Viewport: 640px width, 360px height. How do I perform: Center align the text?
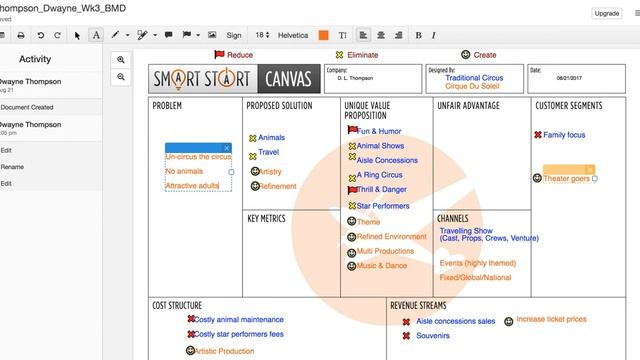(x=381, y=36)
